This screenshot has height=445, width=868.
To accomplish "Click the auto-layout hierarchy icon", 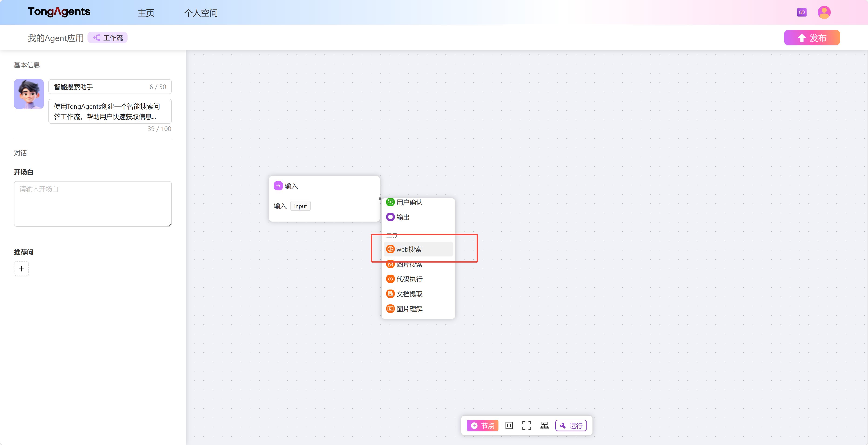I will click(544, 425).
